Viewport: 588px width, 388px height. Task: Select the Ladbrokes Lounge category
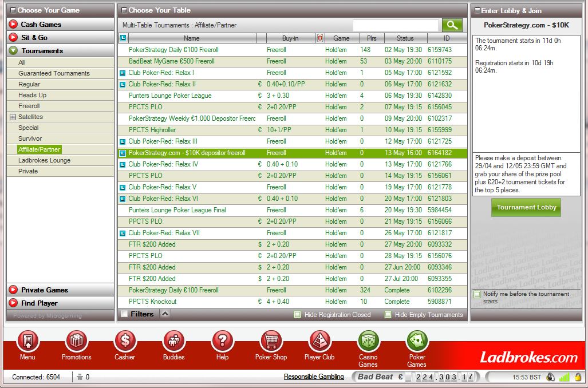[x=44, y=160]
